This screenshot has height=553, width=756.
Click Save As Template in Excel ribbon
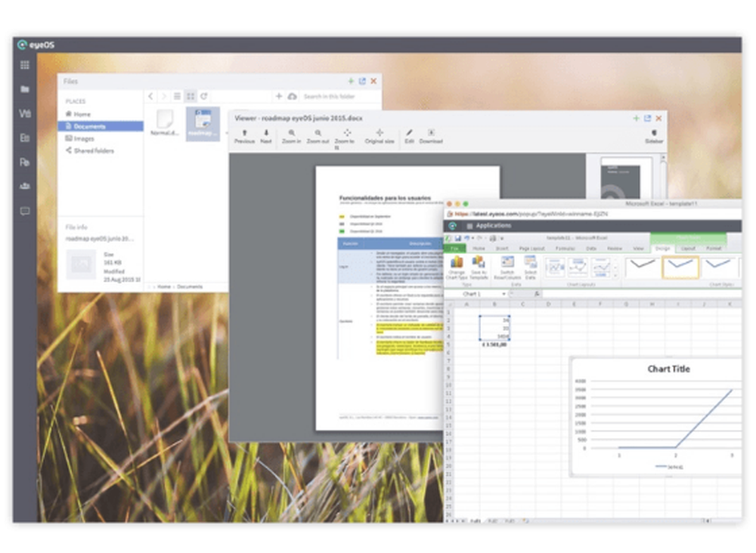[479, 268]
